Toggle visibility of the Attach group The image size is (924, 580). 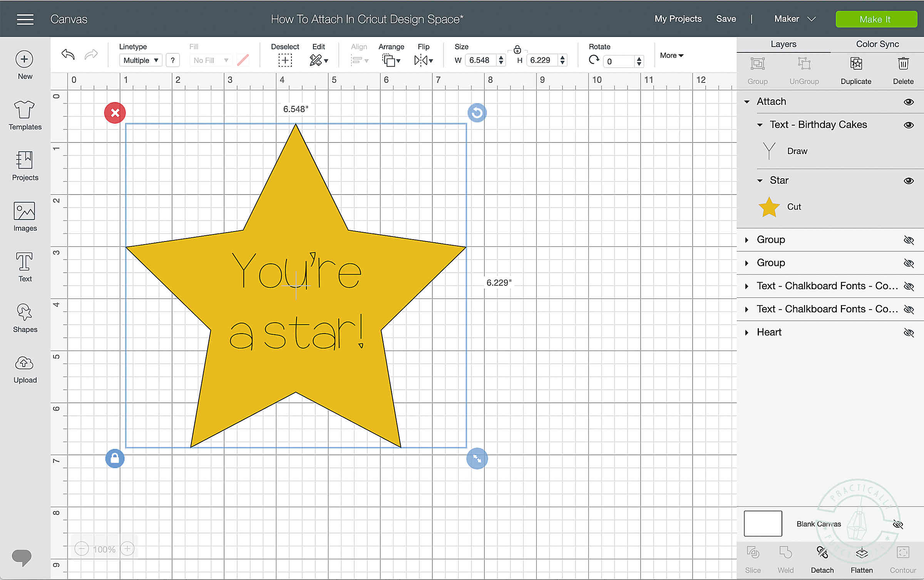coord(909,101)
